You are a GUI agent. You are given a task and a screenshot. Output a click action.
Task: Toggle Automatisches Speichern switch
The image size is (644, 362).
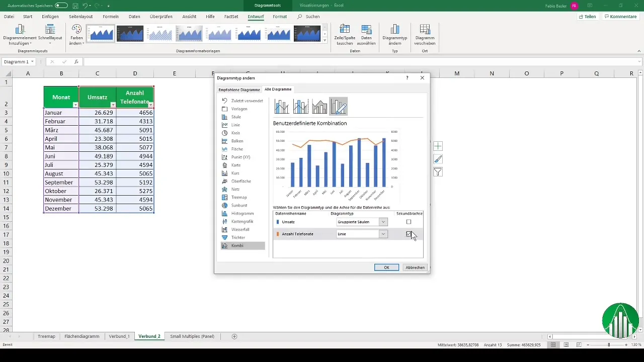click(61, 6)
